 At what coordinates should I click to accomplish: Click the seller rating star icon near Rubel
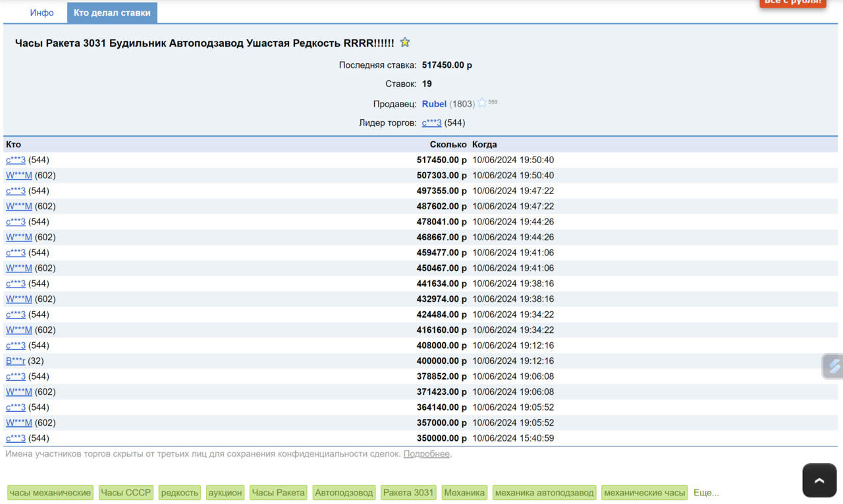pos(482,103)
